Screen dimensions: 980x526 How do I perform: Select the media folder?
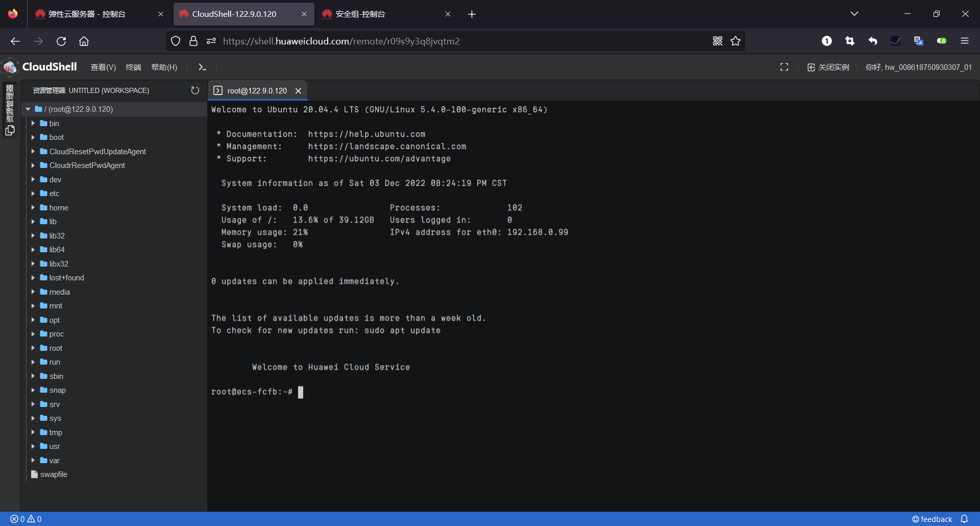click(59, 292)
